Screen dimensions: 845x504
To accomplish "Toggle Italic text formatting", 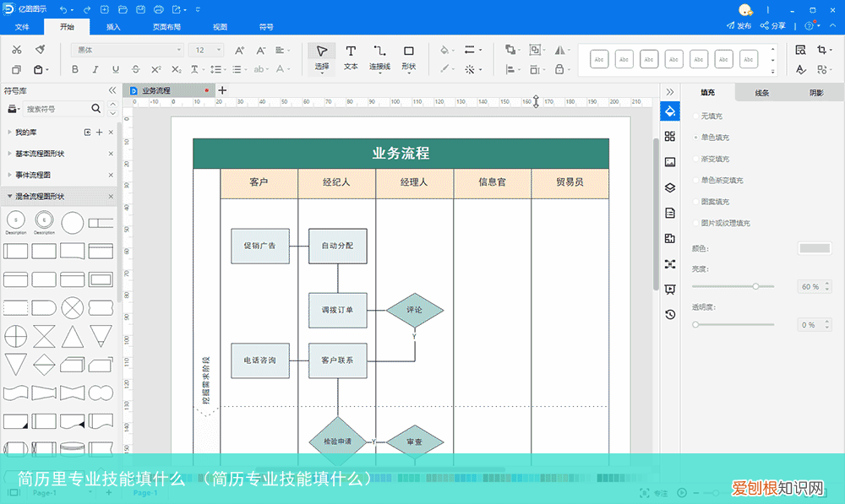I will click(x=95, y=69).
